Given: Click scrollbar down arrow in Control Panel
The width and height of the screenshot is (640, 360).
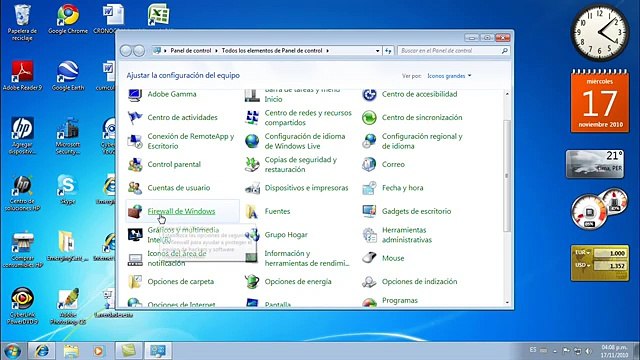Looking at the screenshot, I should [507, 302].
